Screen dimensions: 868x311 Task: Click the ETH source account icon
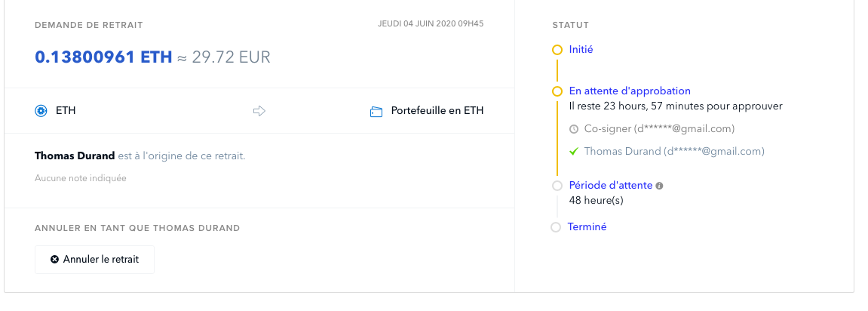tap(41, 111)
